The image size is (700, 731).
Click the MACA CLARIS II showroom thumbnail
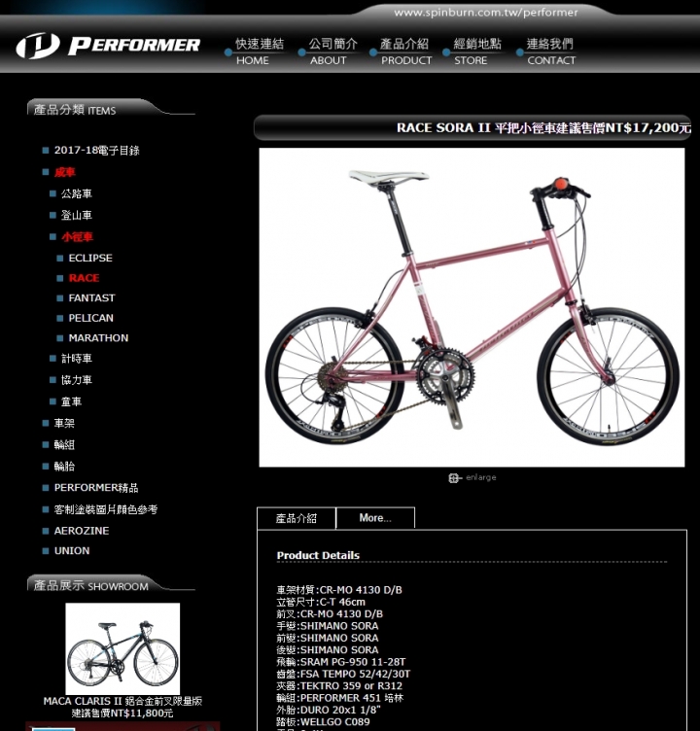coord(122,648)
